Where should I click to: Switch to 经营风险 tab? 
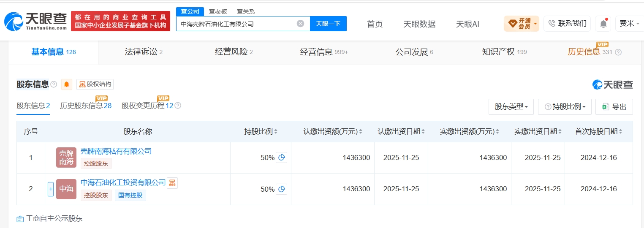point(234,52)
